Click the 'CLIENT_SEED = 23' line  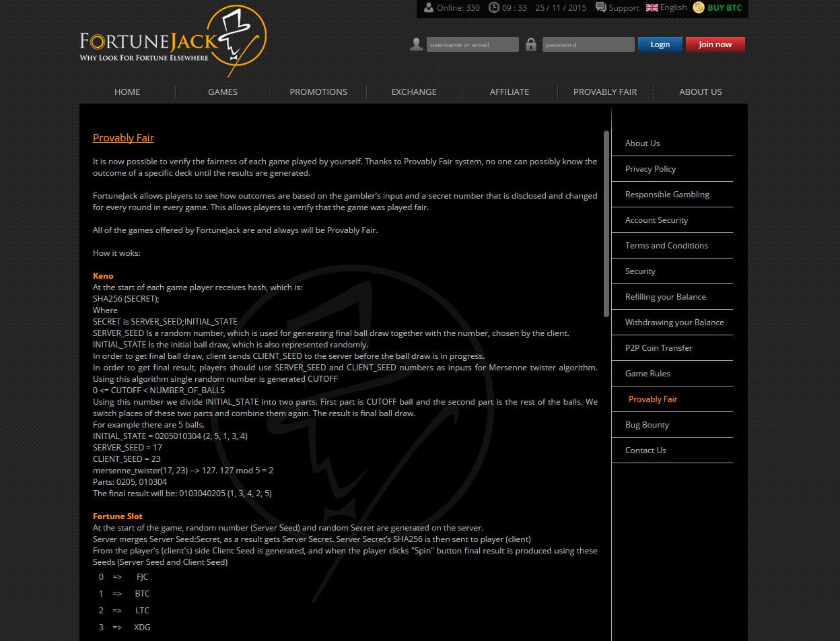tap(127, 459)
